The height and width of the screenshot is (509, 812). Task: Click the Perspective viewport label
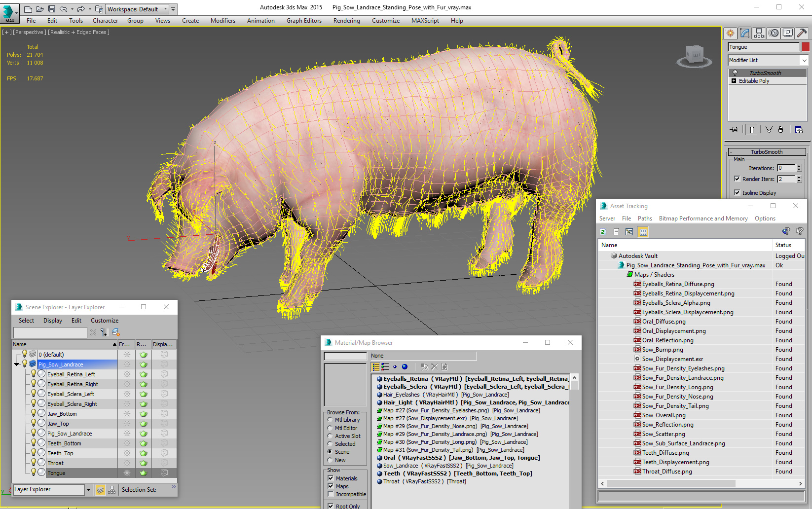pyautogui.click(x=30, y=32)
